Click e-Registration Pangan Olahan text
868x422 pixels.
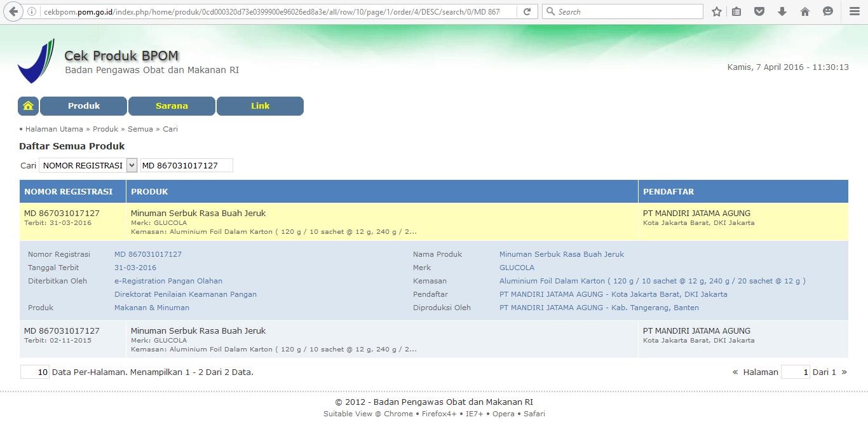[168, 281]
